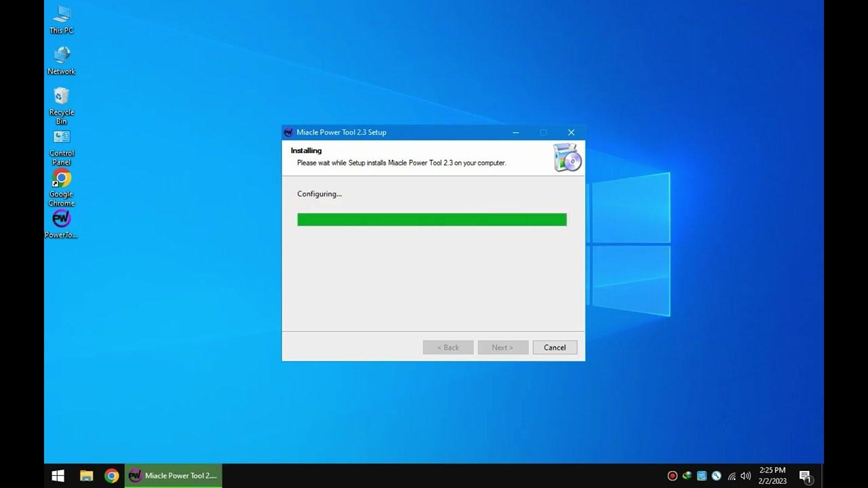Viewport: 868px width, 488px height.
Task: Click the green installation progress bar
Action: [432, 220]
